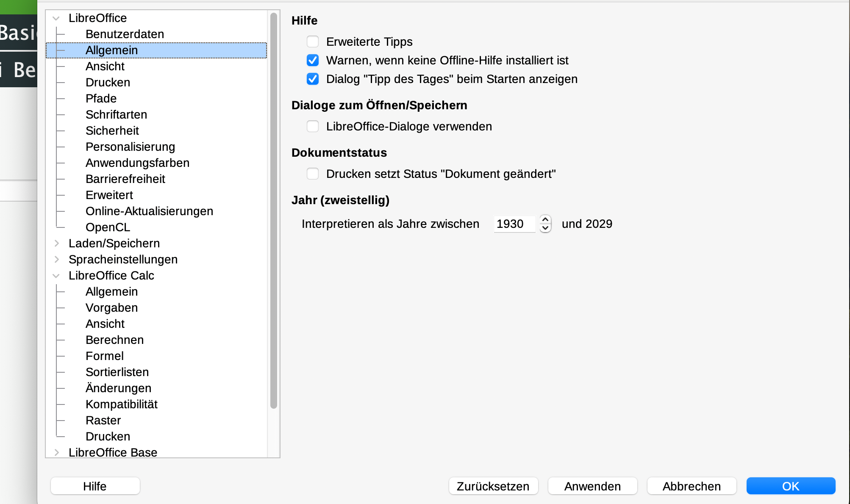Open Sortierlisten settings

pyautogui.click(x=117, y=372)
